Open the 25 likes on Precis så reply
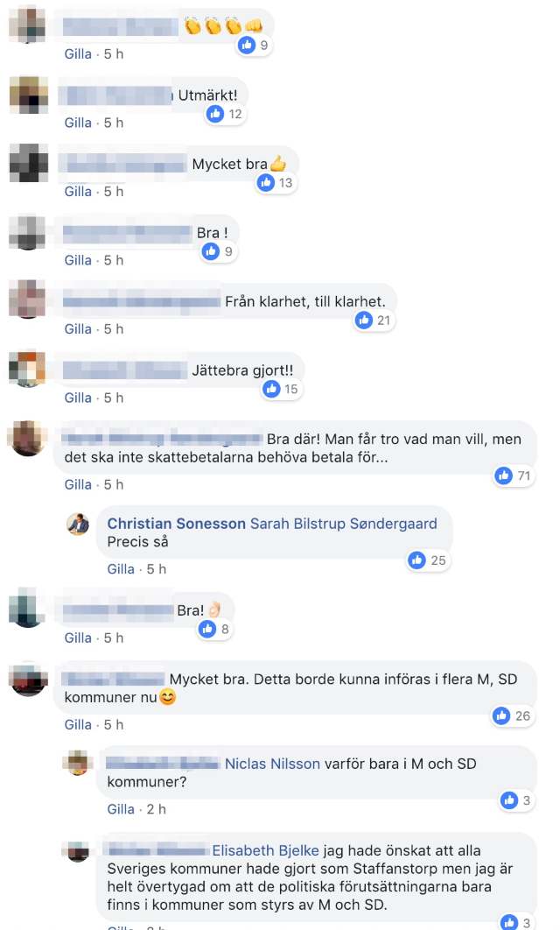The height and width of the screenshot is (930, 560). (429, 560)
